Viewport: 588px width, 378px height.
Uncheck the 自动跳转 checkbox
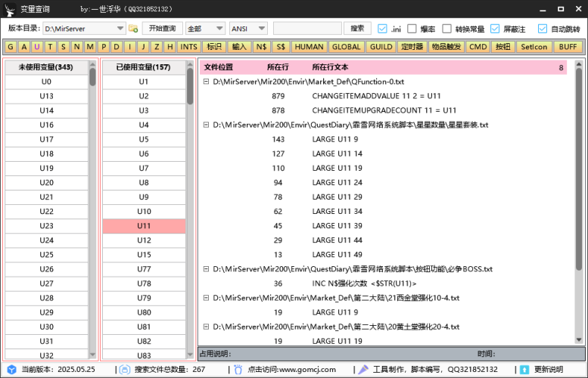[543, 29]
